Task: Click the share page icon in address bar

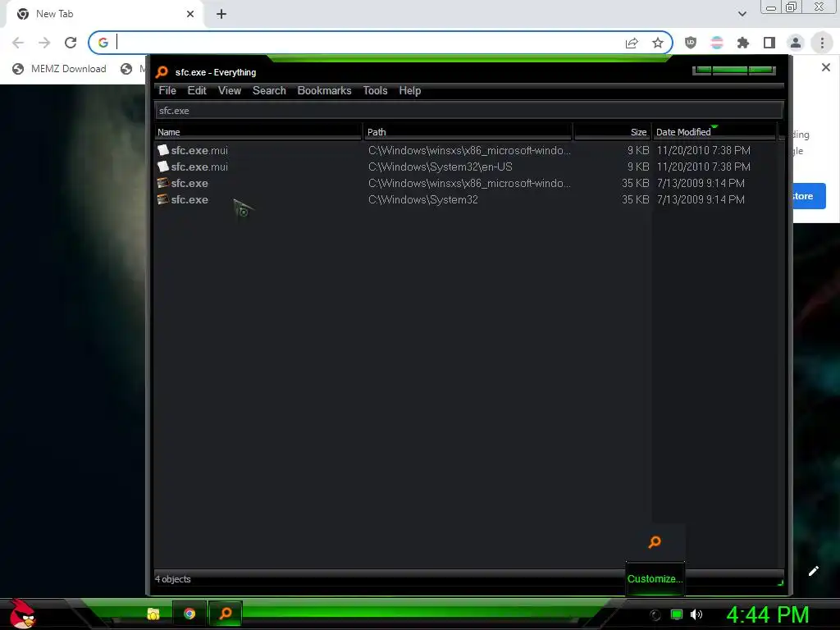Action: click(632, 43)
